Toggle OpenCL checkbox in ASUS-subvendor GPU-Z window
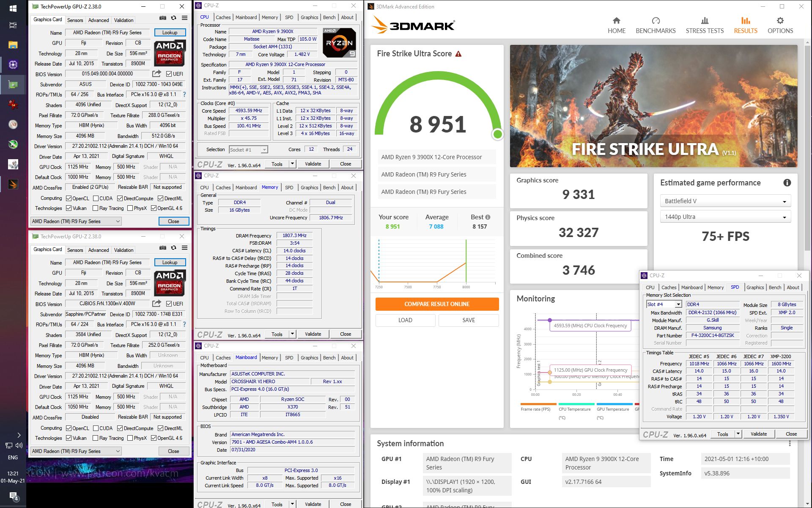This screenshot has width=812, height=508. tap(69, 199)
